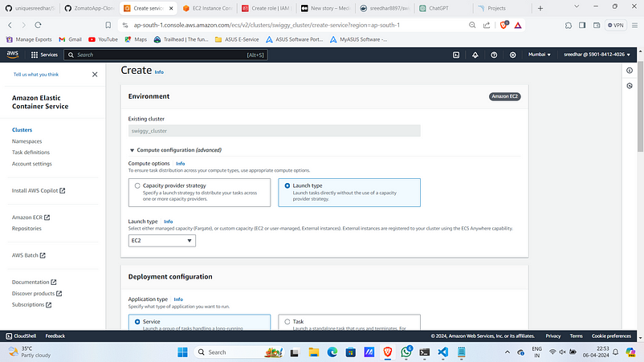The width and height of the screenshot is (644, 362).
Task: Open a new browser tab
Action: (540, 8)
